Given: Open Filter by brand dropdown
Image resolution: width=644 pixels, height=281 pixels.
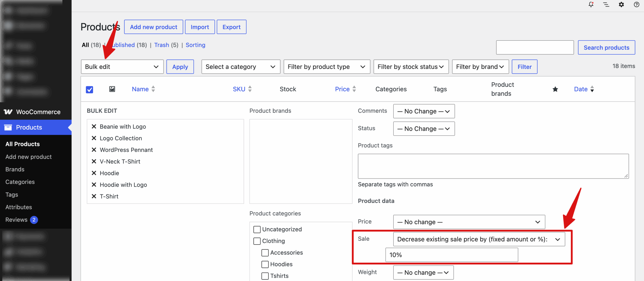Looking at the screenshot, I should pos(480,67).
